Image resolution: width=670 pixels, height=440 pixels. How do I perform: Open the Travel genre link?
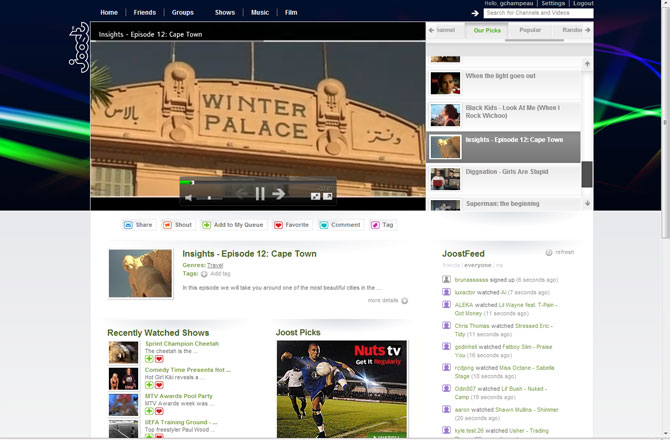pyautogui.click(x=215, y=265)
